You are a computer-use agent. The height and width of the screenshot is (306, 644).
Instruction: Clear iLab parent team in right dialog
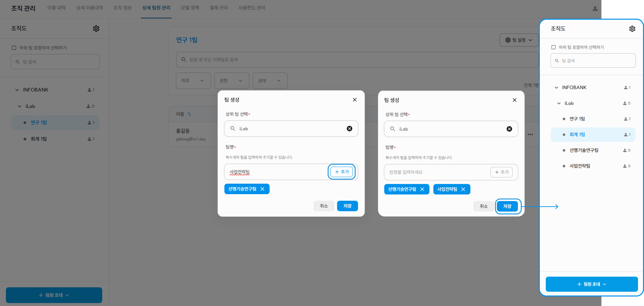509,129
